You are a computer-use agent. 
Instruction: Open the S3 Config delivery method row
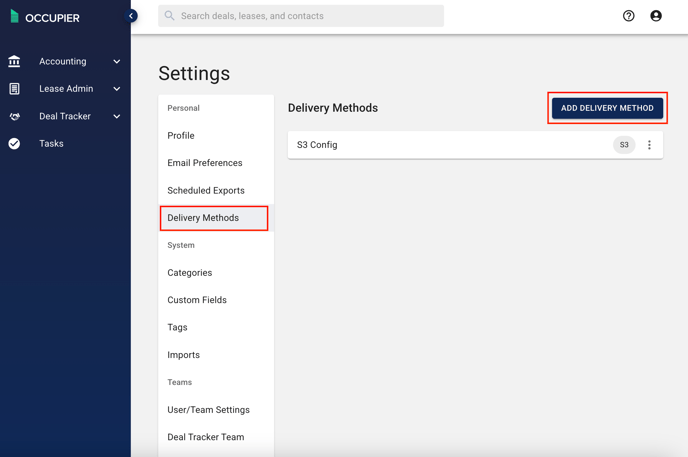[x=475, y=145]
